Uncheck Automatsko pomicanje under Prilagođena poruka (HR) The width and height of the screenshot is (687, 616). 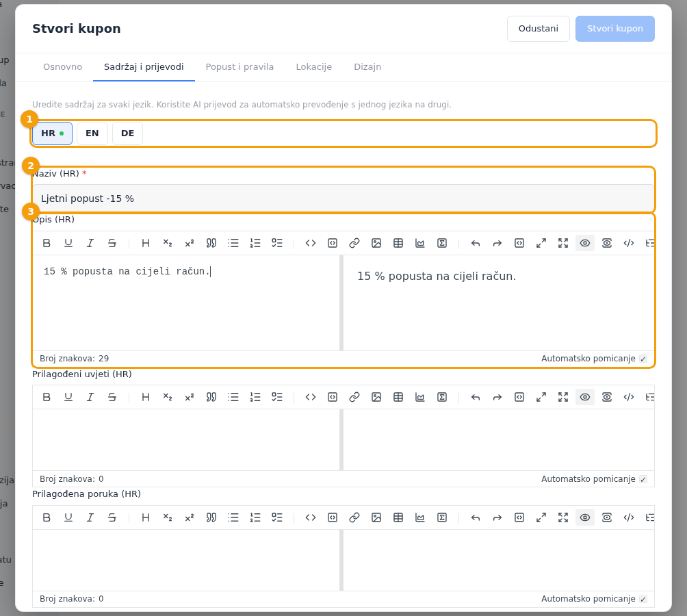(643, 599)
